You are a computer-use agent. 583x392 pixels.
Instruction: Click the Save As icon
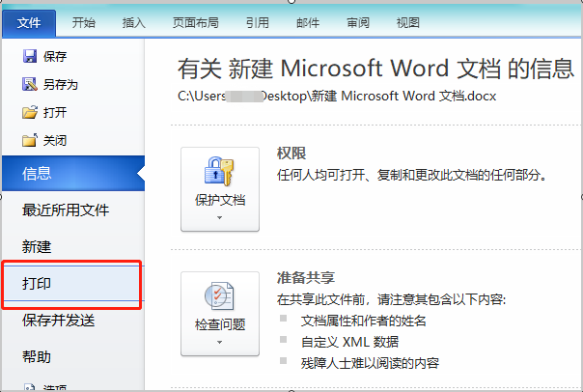click(30, 84)
